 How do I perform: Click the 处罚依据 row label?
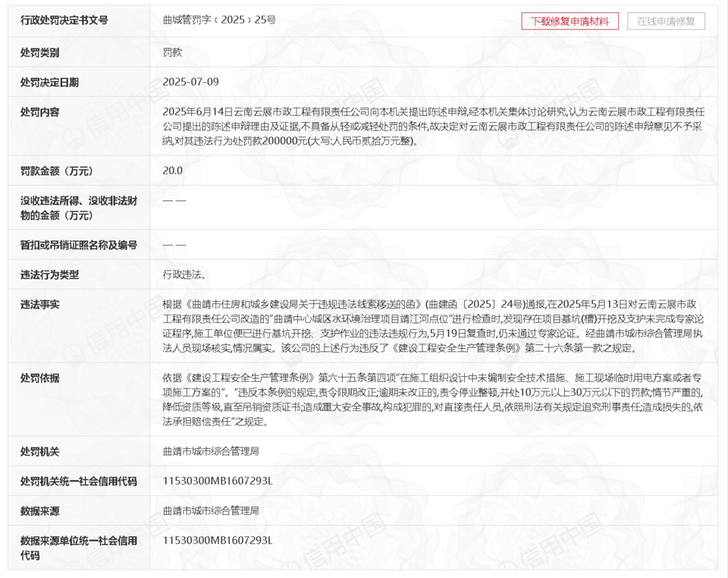click(40, 378)
